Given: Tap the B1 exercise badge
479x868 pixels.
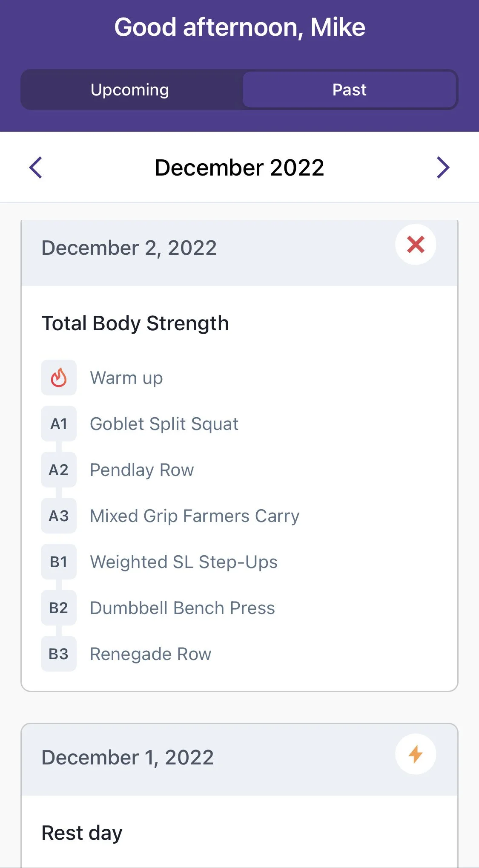Looking at the screenshot, I should pyautogui.click(x=59, y=562).
